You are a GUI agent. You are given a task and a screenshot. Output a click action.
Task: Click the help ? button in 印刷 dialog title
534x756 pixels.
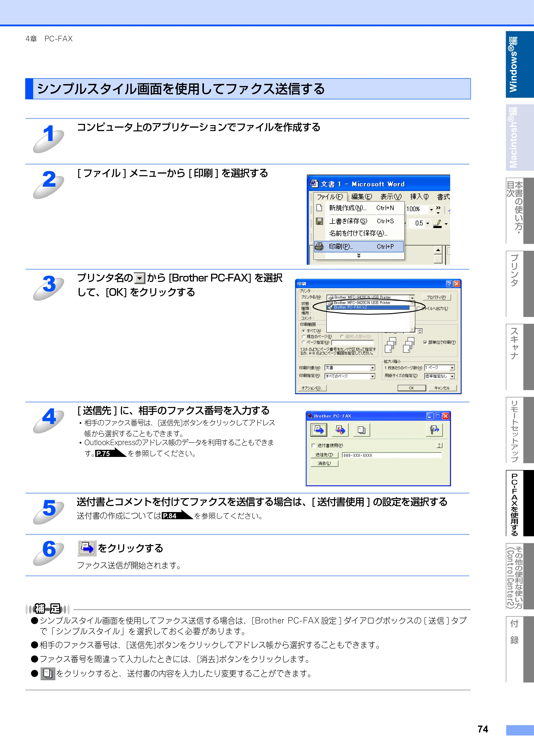(x=449, y=284)
